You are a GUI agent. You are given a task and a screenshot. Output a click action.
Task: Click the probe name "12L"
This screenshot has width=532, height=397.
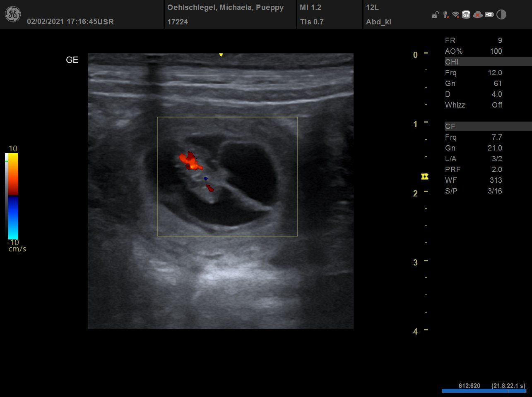point(372,7)
